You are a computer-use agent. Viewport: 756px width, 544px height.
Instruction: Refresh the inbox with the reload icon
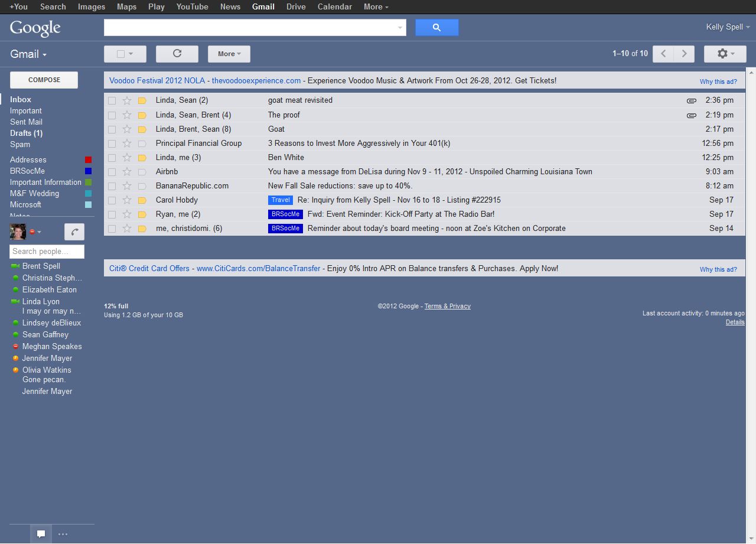point(177,54)
